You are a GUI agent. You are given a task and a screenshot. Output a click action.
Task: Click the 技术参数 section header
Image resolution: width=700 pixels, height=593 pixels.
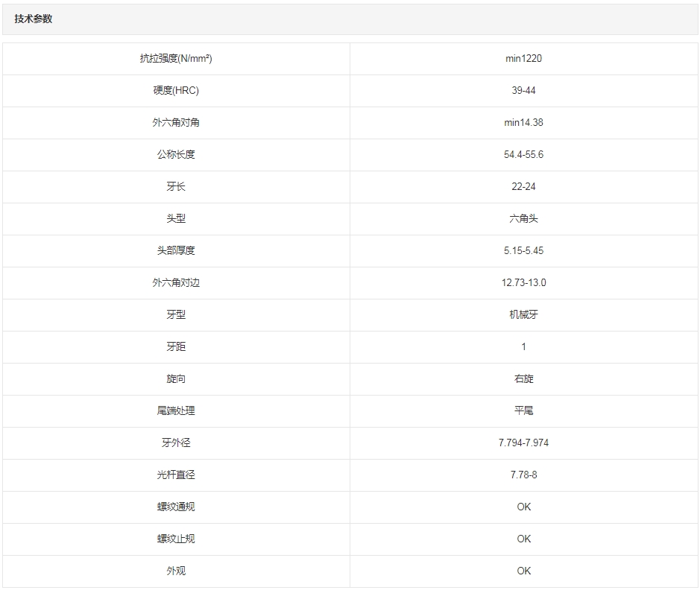tap(34, 19)
